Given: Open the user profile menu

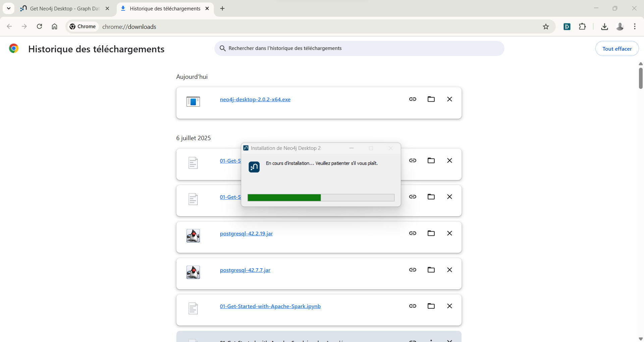Looking at the screenshot, I should click(x=620, y=26).
